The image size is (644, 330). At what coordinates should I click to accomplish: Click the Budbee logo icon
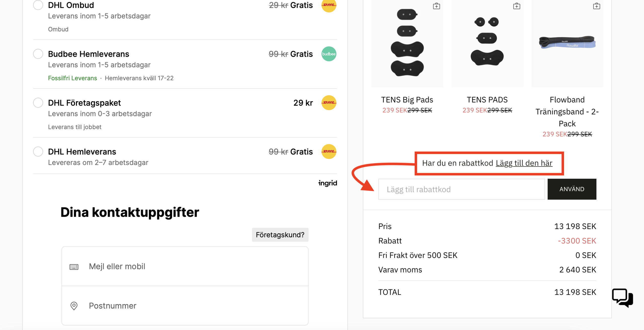[x=329, y=54]
